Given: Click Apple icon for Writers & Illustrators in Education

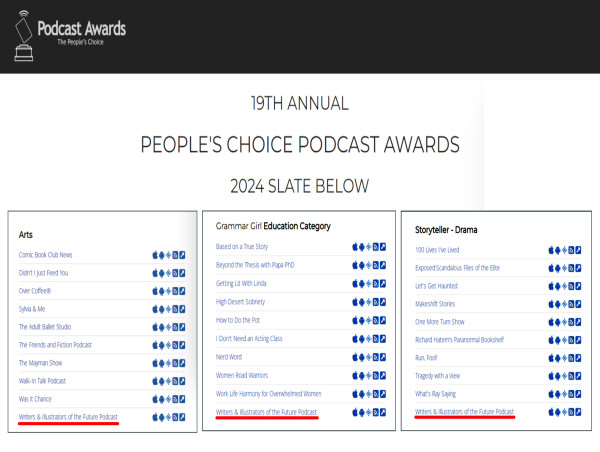Looking at the screenshot, I should (355, 412).
